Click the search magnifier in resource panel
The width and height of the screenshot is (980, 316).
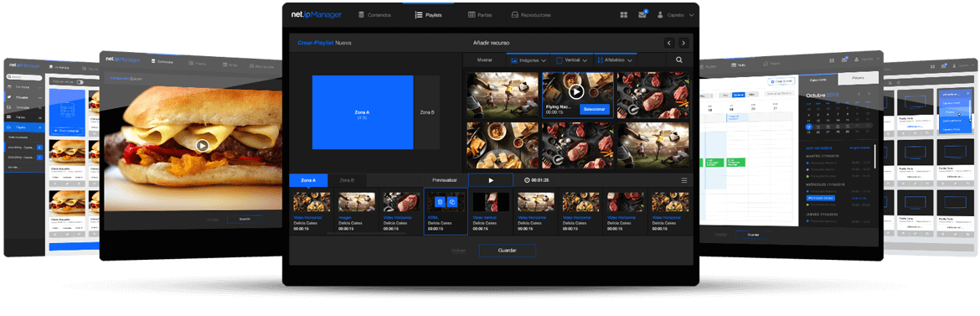pos(678,60)
